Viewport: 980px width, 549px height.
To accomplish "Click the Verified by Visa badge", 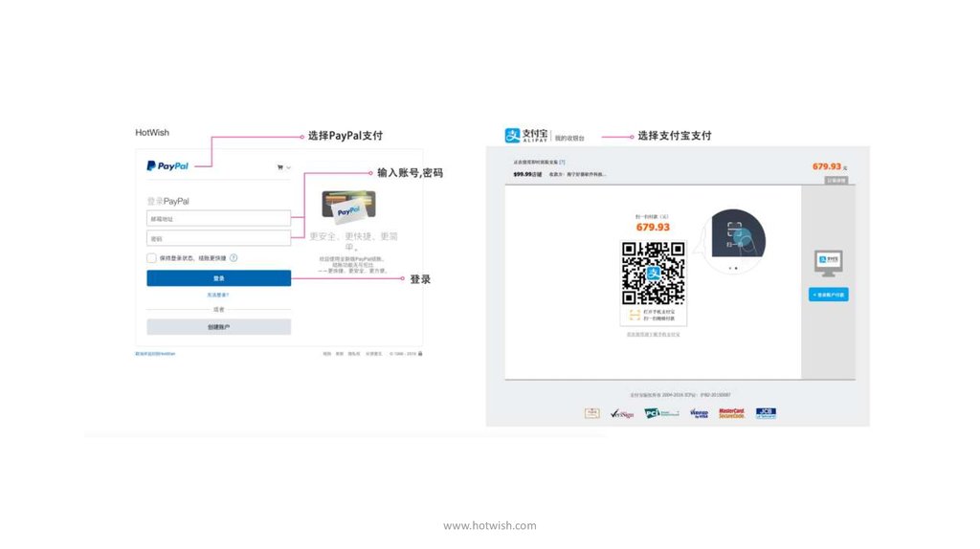I will point(698,413).
